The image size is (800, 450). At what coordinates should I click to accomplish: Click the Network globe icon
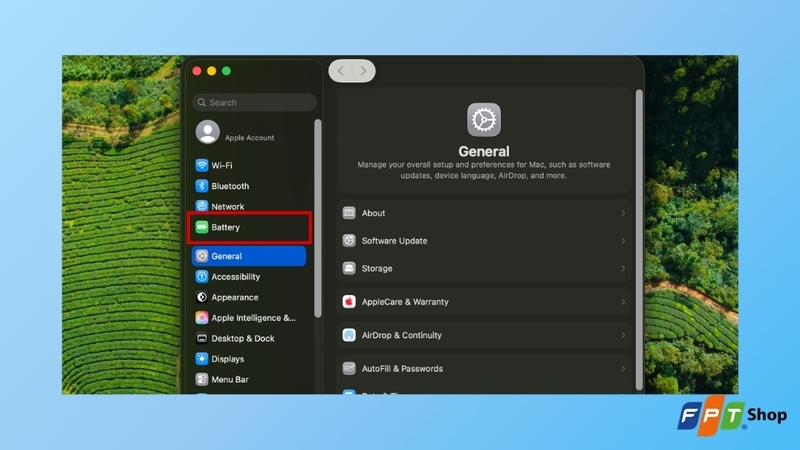pyautogui.click(x=202, y=206)
